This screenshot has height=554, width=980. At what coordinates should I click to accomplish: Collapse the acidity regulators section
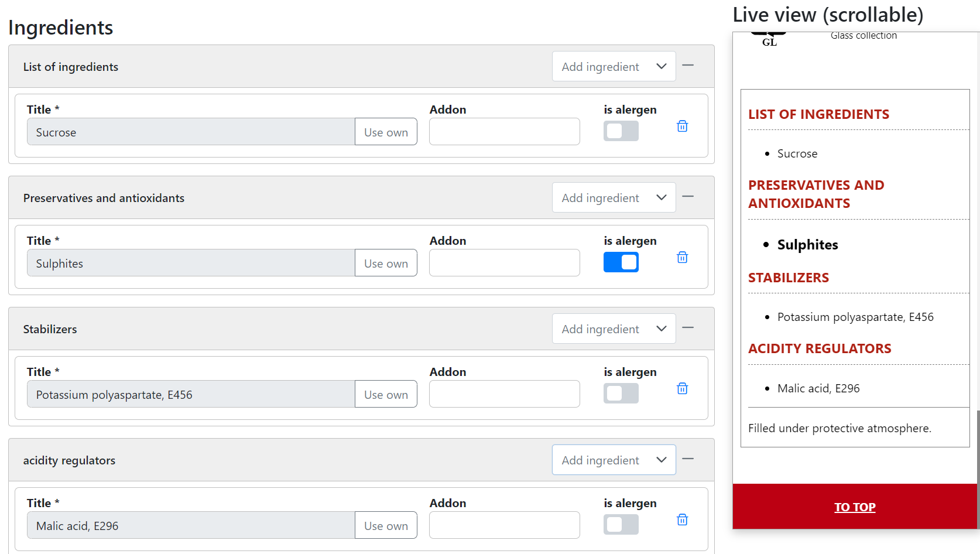(x=688, y=459)
